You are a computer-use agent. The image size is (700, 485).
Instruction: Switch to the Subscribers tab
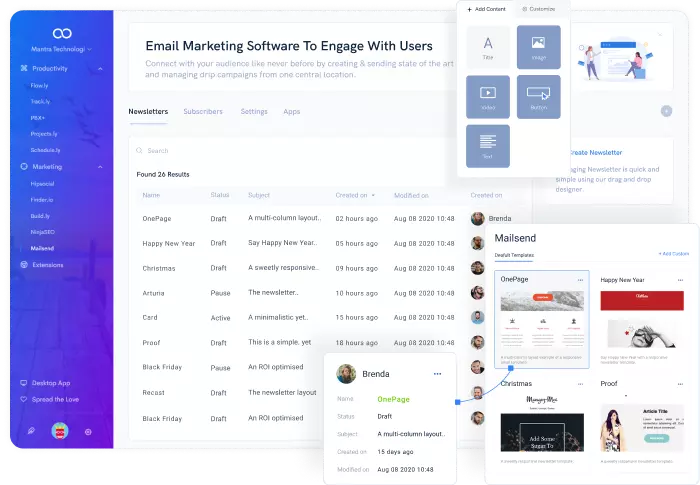tap(203, 112)
